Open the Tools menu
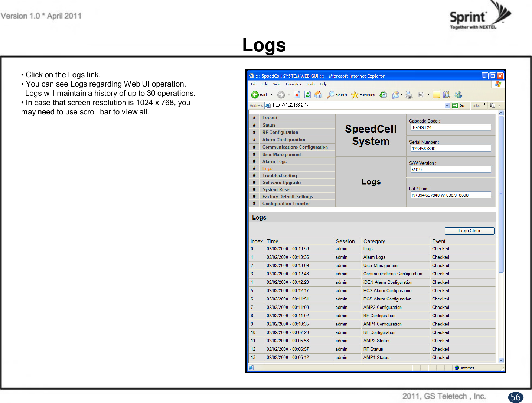 (310, 84)
